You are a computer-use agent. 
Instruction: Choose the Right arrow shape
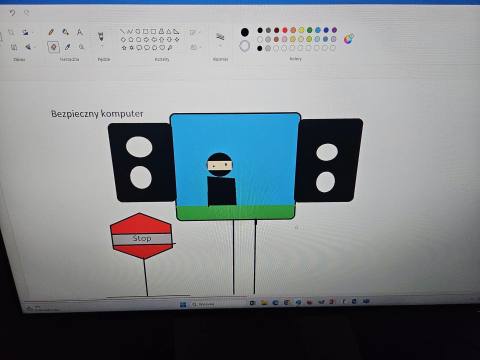click(x=146, y=40)
